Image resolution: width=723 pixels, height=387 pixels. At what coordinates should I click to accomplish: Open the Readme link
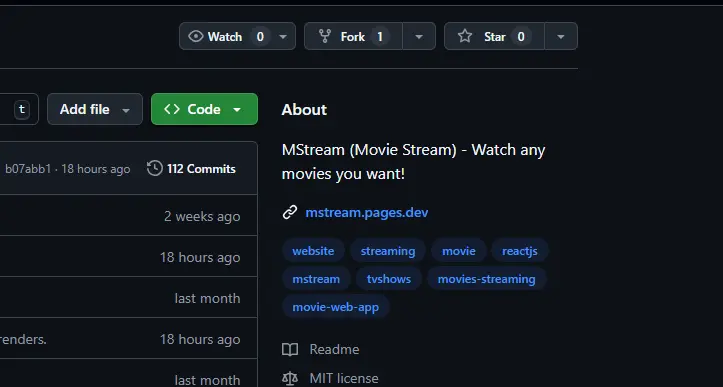[334, 349]
